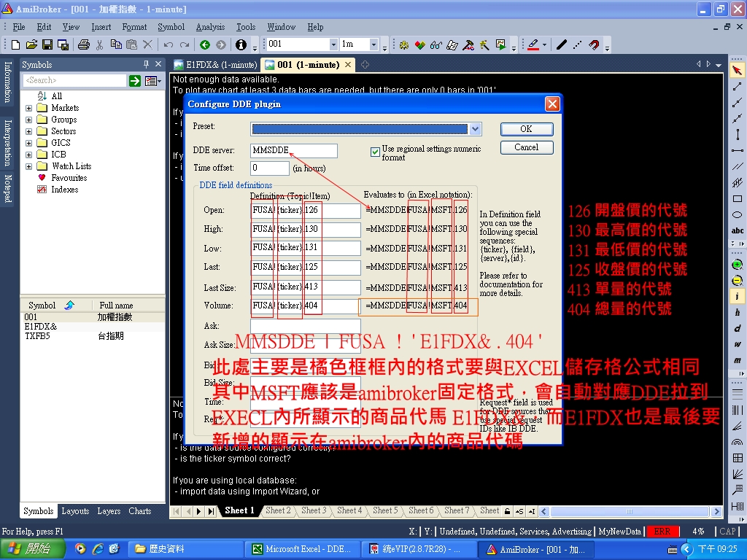Click the horizontal scrollbar under chart
747x560 pixels.
[x=630, y=511]
